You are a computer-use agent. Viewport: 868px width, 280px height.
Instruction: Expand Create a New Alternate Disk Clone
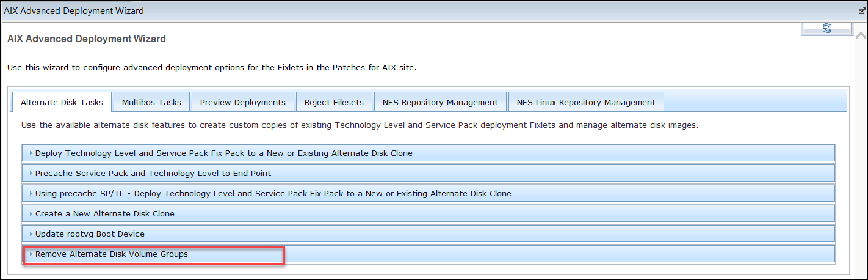(429, 213)
